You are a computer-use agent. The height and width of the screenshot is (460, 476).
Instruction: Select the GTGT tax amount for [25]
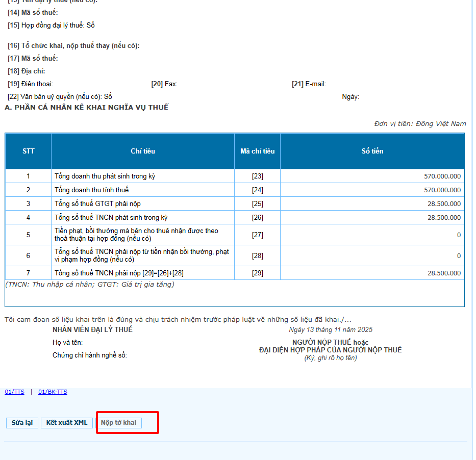click(444, 204)
